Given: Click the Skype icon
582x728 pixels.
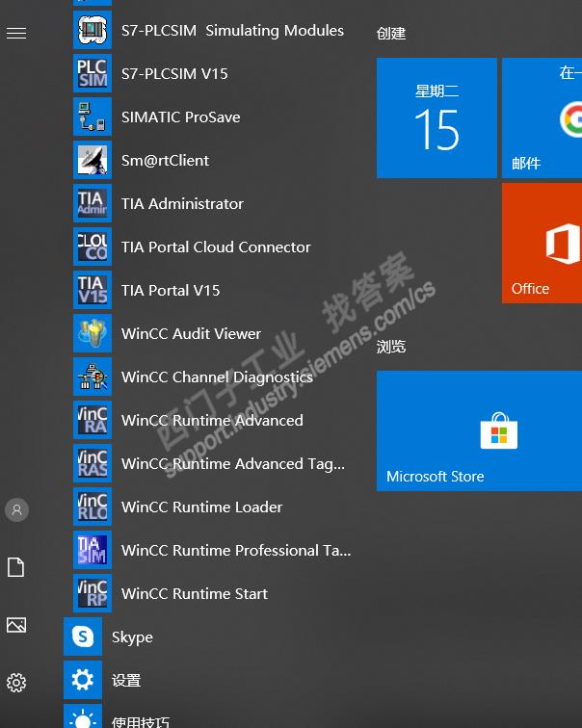Looking at the screenshot, I should coord(83,637).
